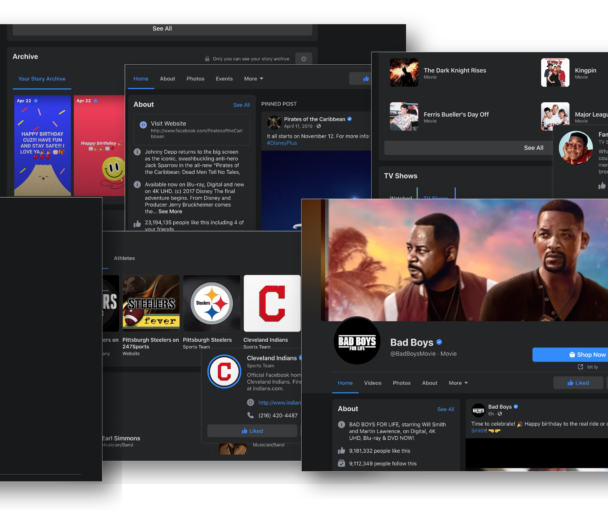This screenshot has width=608, height=510.
Task: Expand the More dropdown on Pirates page
Action: [254, 79]
